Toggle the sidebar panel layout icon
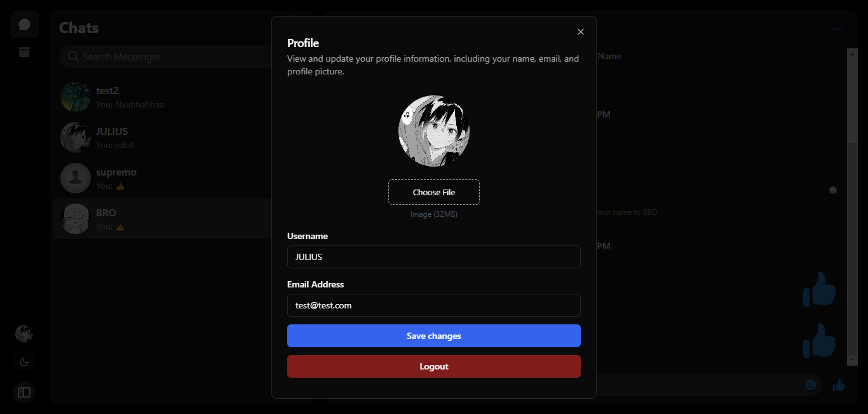The height and width of the screenshot is (414, 868). (x=24, y=392)
